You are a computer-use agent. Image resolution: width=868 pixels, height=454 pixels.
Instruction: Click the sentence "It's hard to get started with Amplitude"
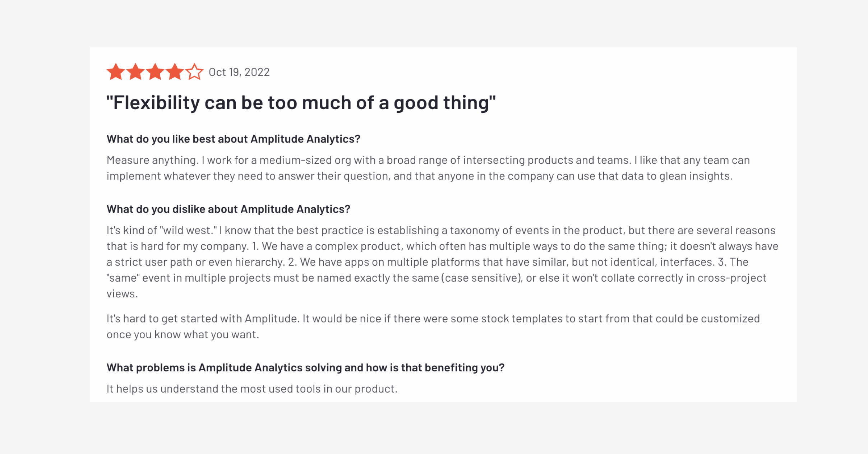click(203, 319)
